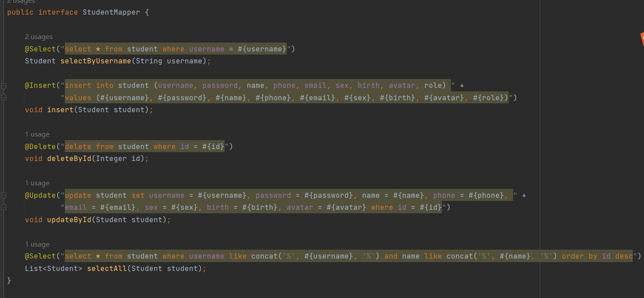
Task: Click 'Integer' parameter type in deleteById
Action: click(111, 159)
